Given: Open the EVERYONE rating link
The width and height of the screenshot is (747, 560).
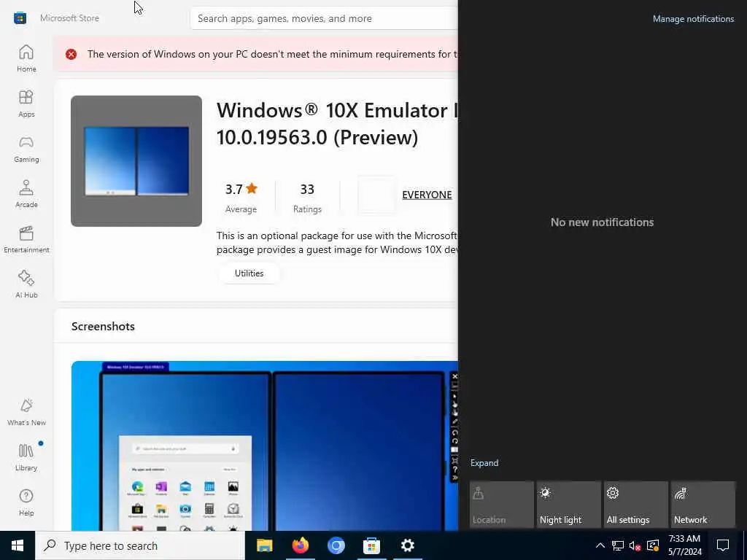Looking at the screenshot, I should click(x=427, y=195).
